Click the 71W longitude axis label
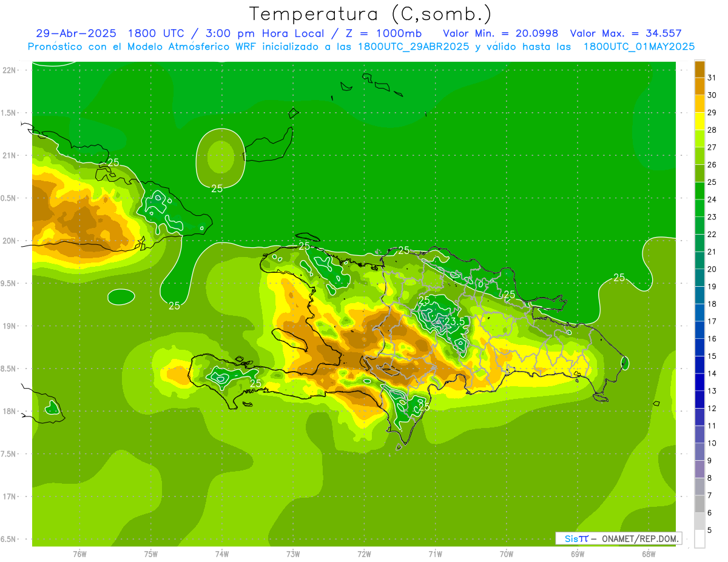This screenshot has width=728, height=562. [x=435, y=554]
